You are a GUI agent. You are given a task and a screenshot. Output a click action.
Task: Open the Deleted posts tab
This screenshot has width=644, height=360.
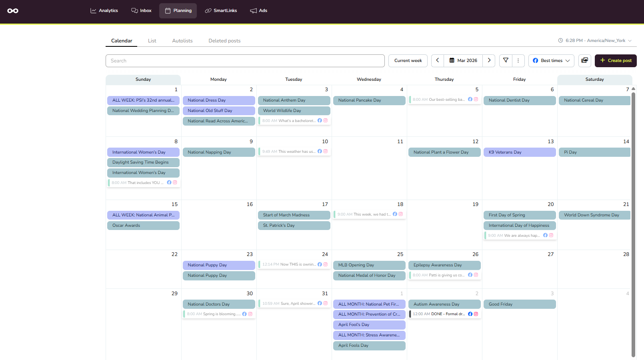click(224, 40)
